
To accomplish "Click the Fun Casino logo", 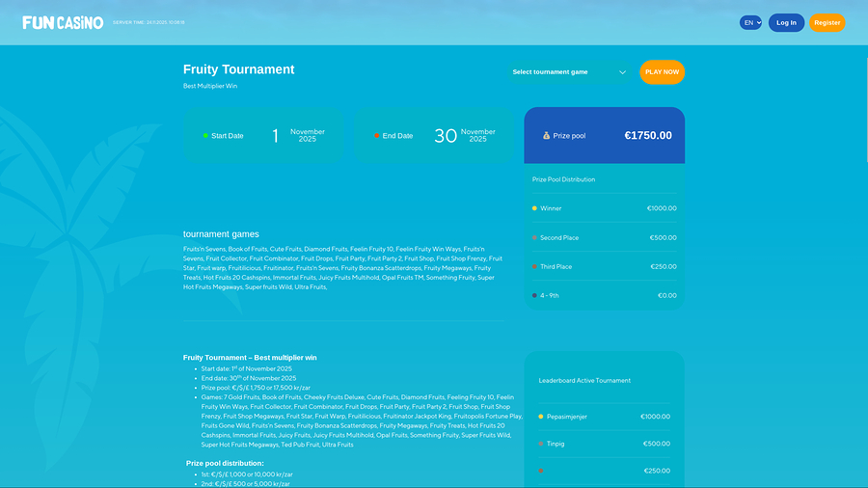I will tap(63, 22).
